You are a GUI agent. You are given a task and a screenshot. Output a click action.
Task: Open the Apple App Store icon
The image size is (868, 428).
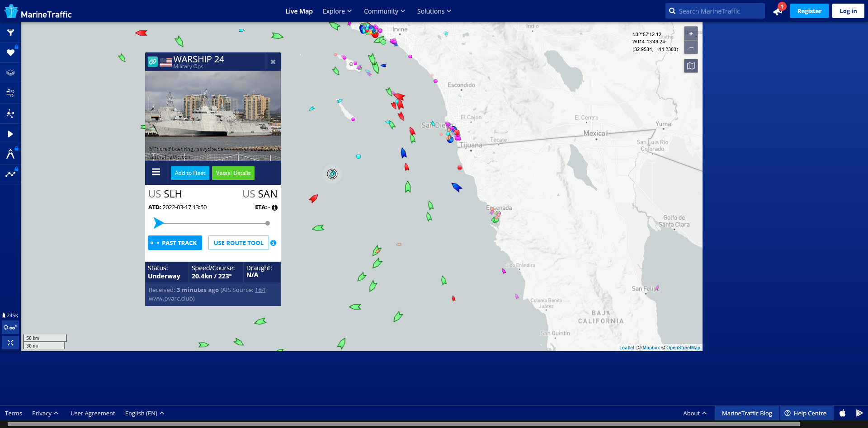[x=843, y=413]
